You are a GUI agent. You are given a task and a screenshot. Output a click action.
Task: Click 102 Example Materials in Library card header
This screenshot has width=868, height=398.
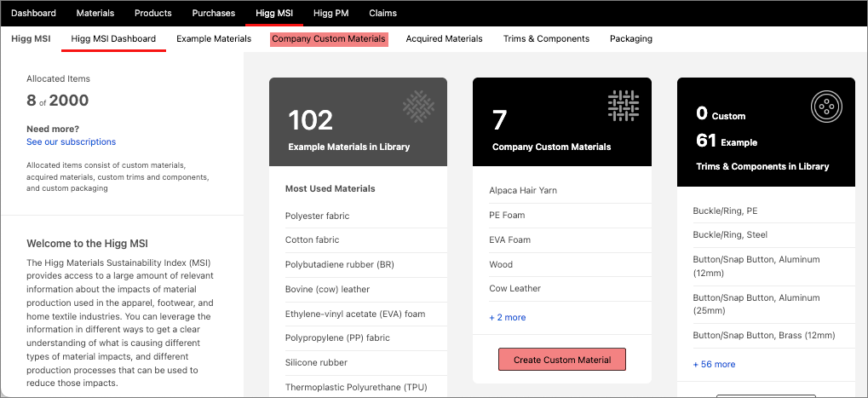tap(358, 122)
